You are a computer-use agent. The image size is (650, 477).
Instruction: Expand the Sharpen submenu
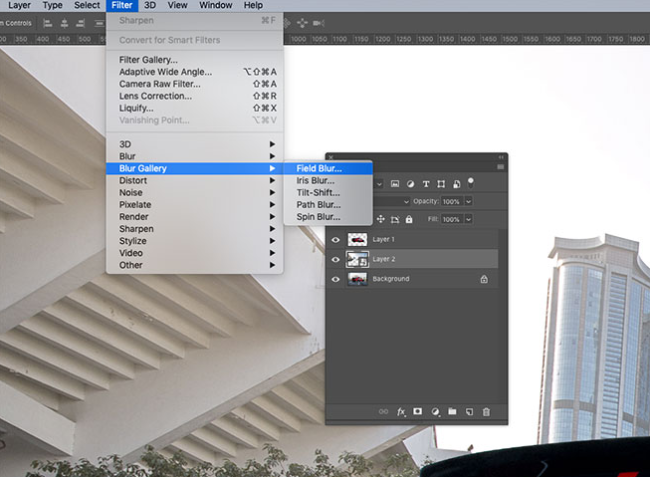tap(195, 229)
